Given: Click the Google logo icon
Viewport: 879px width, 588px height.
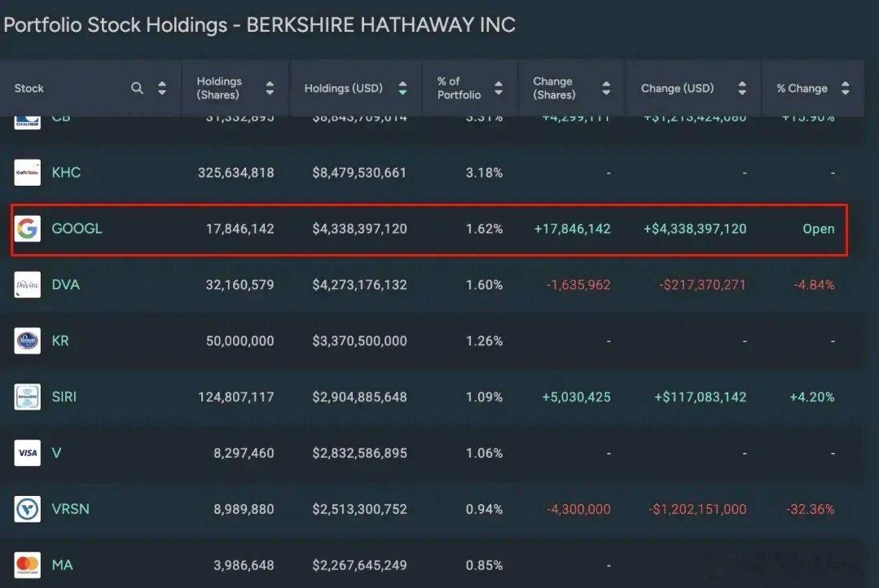Looking at the screenshot, I should [28, 229].
